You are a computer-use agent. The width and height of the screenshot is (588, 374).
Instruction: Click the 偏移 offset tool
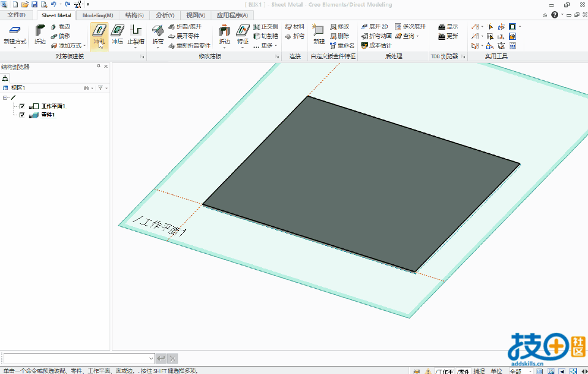61,36
